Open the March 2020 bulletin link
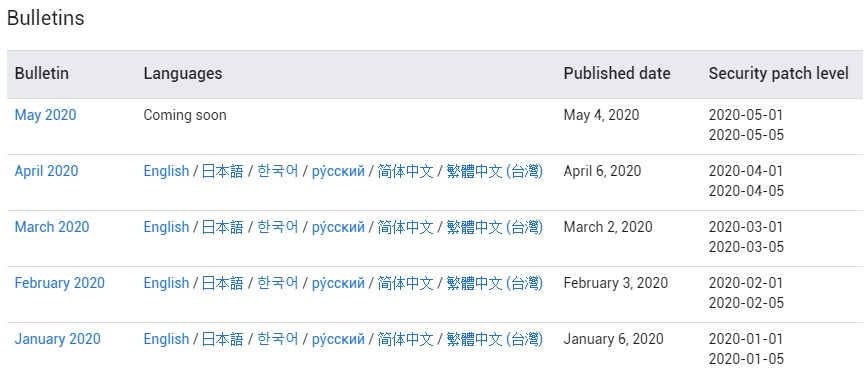The height and width of the screenshot is (373, 865). pyautogui.click(x=52, y=227)
